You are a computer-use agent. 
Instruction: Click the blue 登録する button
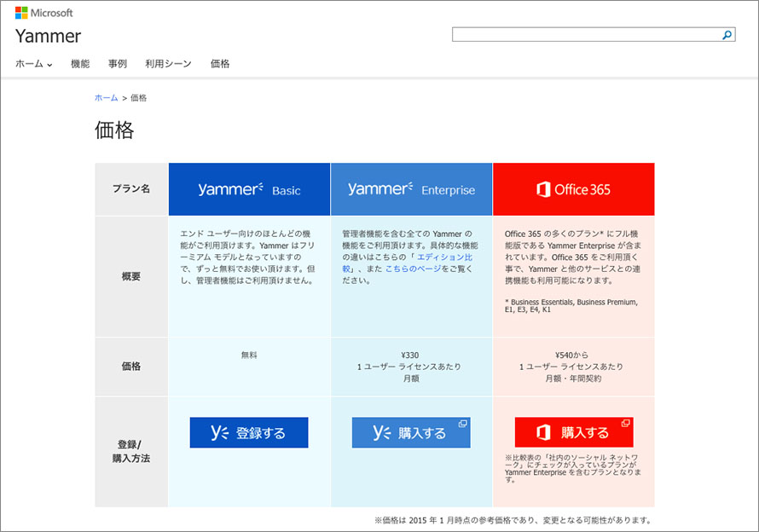(249, 433)
